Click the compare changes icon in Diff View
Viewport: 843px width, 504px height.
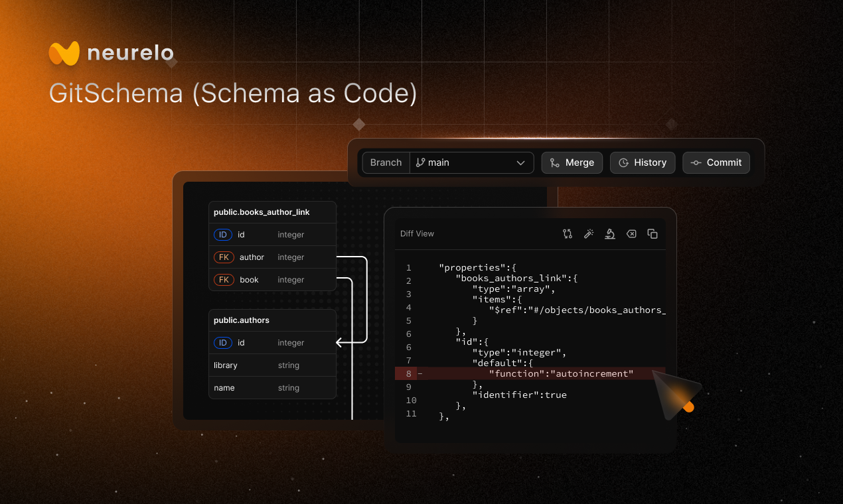click(567, 233)
